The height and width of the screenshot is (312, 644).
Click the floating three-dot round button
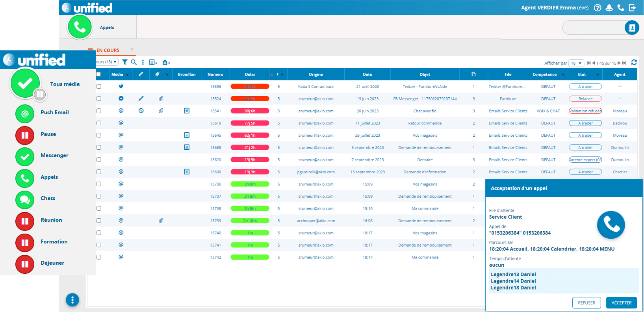tap(72, 300)
